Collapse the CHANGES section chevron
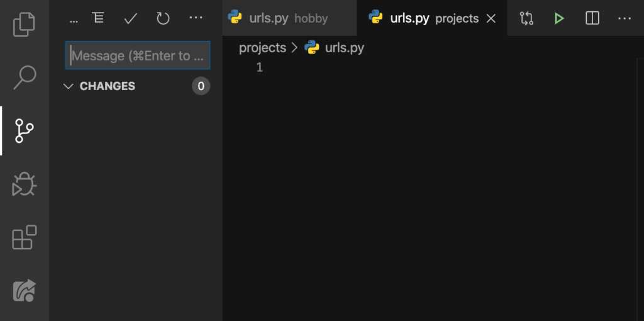Viewport: 644px width, 321px height. (x=68, y=86)
